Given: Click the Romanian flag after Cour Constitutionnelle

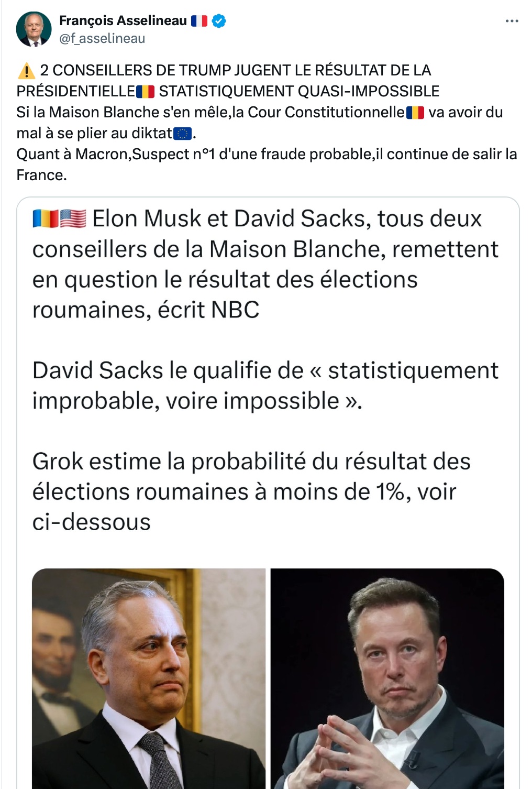Looking at the screenshot, I should (415, 113).
